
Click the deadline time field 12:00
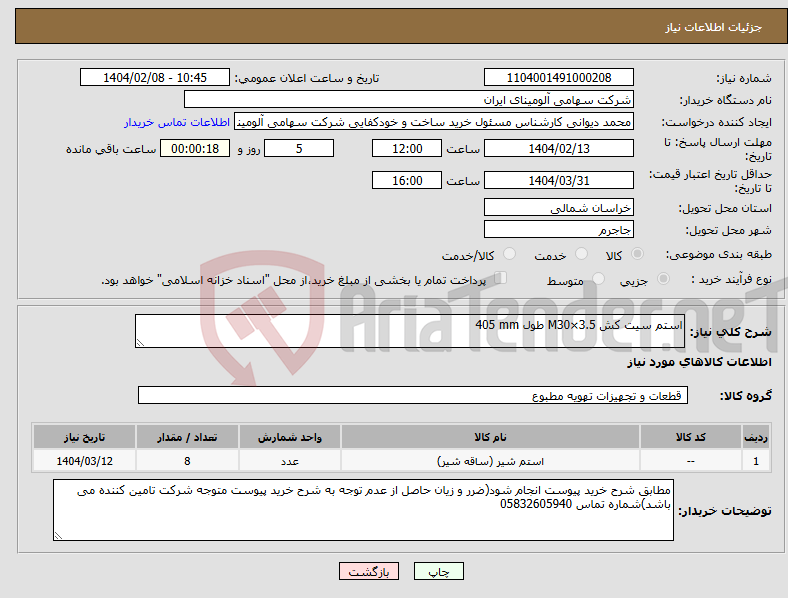[x=407, y=148]
